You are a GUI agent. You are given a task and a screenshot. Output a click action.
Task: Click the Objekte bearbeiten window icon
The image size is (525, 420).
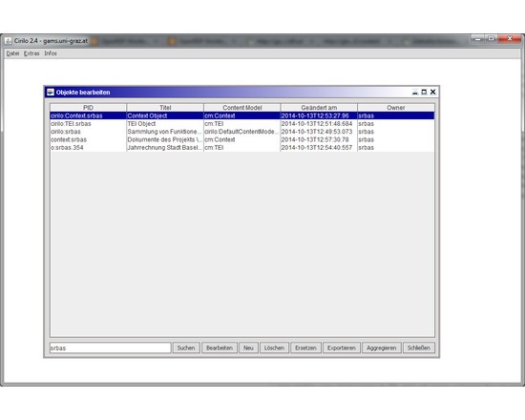click(x=51, y=92)
